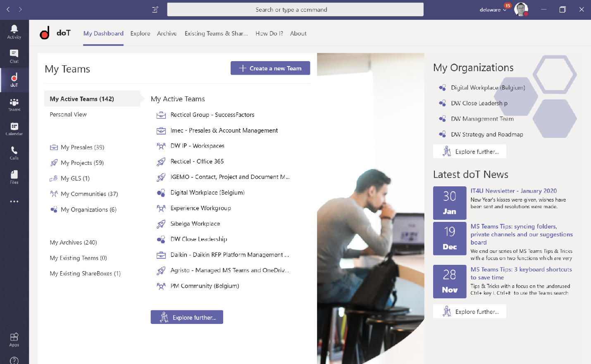This screenshot has height=364, width=591.
Task: Click Explore further under My Active Teams
Action: (x=187, y=317)
